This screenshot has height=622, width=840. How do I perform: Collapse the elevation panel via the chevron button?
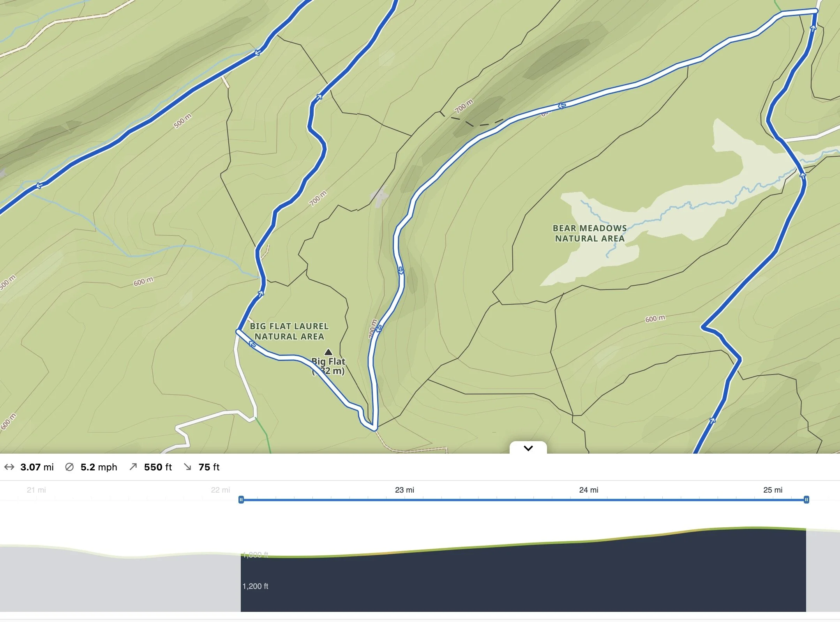(528, 448)
